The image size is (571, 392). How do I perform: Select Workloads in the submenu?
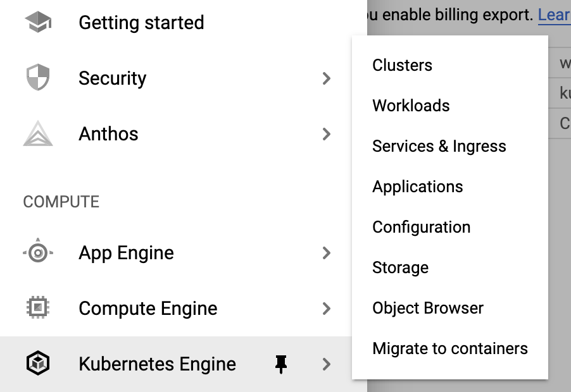pyautogui.click(x=411, y=106)
